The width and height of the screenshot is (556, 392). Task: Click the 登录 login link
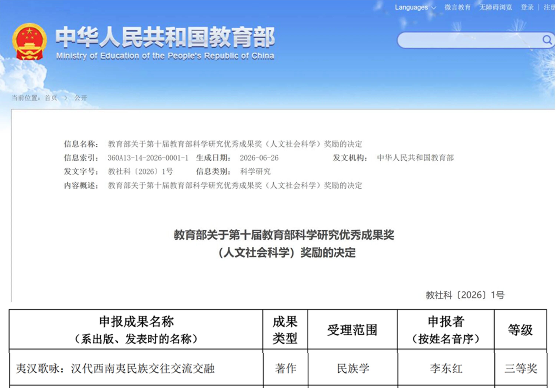(x=527, y=7)
